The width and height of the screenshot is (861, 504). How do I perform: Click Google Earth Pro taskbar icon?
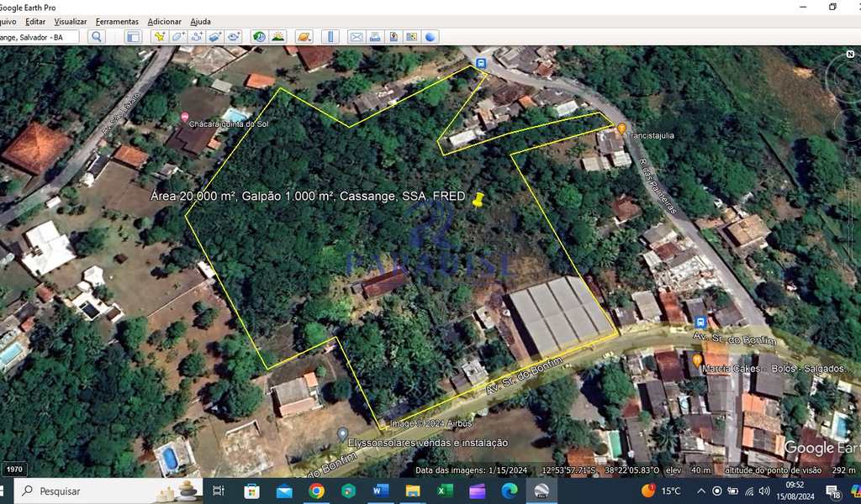542,491
